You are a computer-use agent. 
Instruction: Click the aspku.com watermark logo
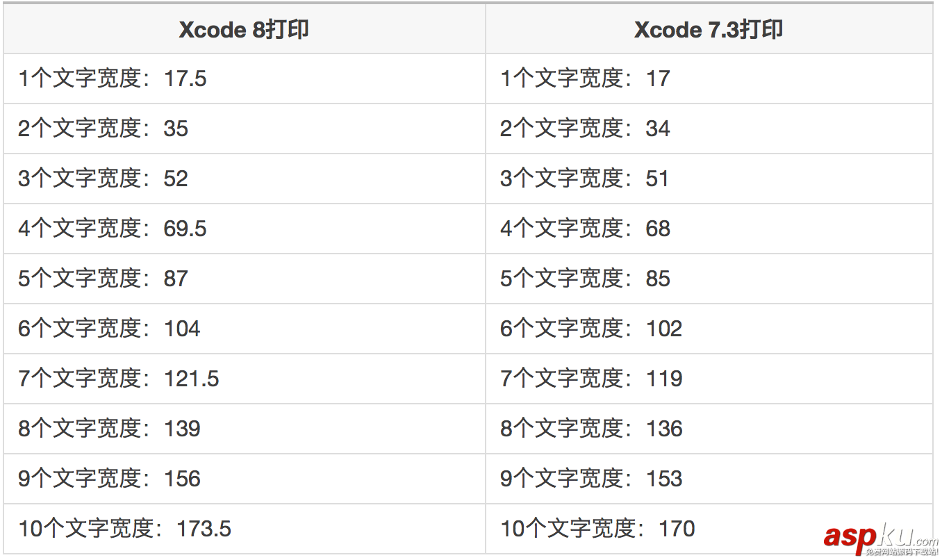[880, 540]
